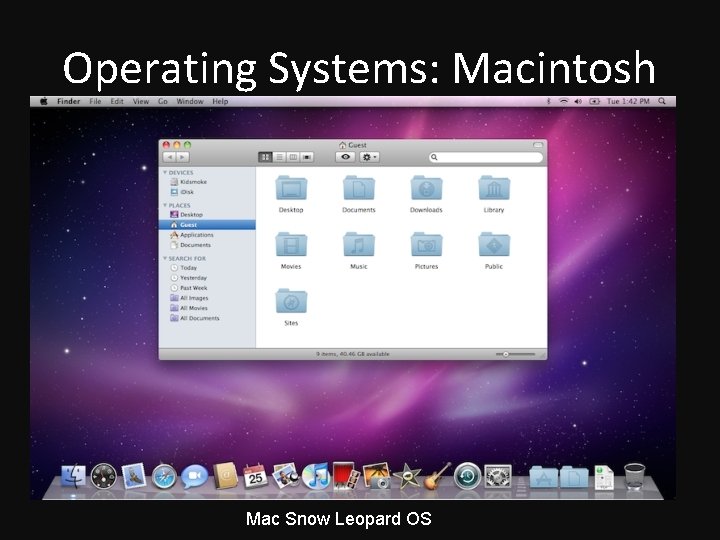720x540 pixels.
Task: Open Mail stamp icon in dock
Action: (134, 476)
